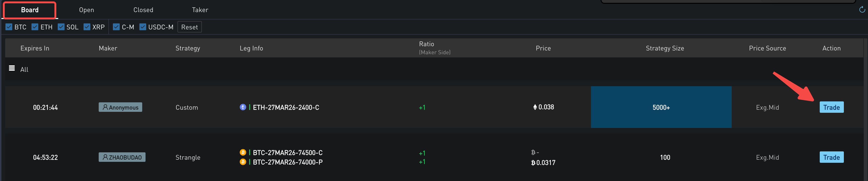Toggle the BTC filter checkbox

tap(9, 27)
